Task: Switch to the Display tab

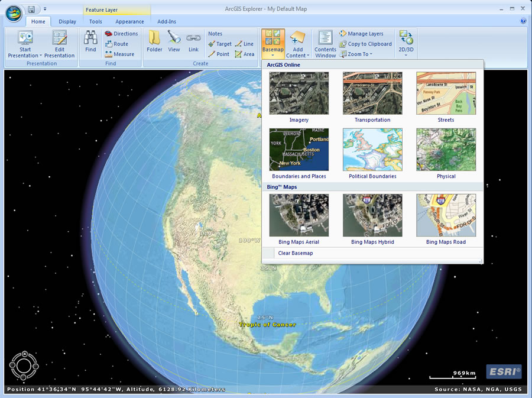Action: [x=67, y=21]
